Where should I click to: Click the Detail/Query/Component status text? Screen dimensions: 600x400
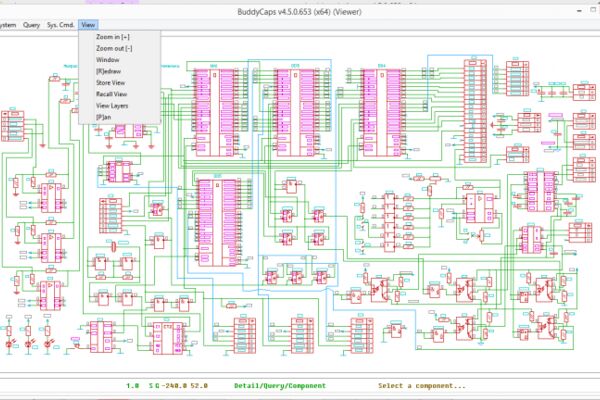[280, 386]
